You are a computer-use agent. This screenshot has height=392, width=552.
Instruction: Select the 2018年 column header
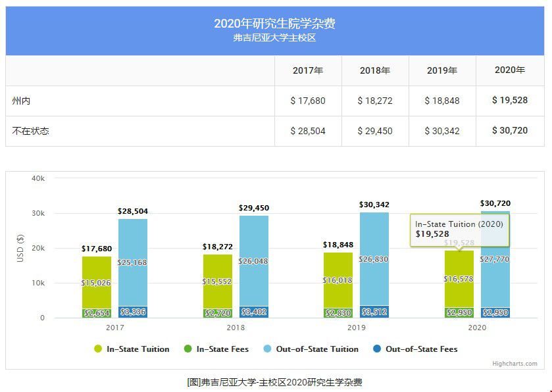coord(375,70)
